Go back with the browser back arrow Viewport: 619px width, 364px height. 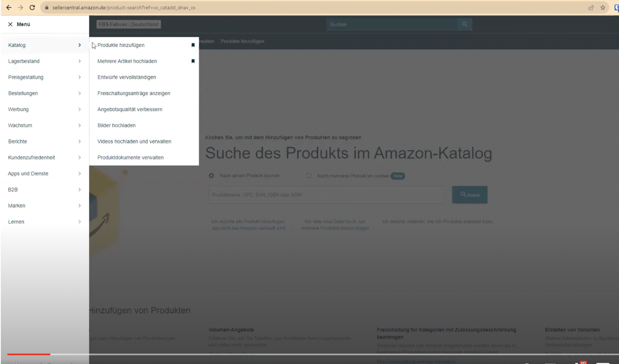point(9,7)
